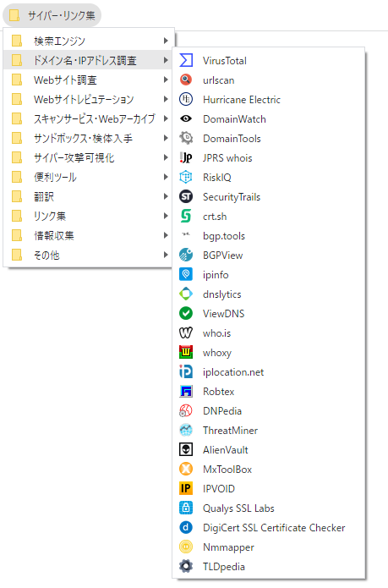Click the RiskIQ hexagon icon
The image size is (388, 588).
point(186,178)
